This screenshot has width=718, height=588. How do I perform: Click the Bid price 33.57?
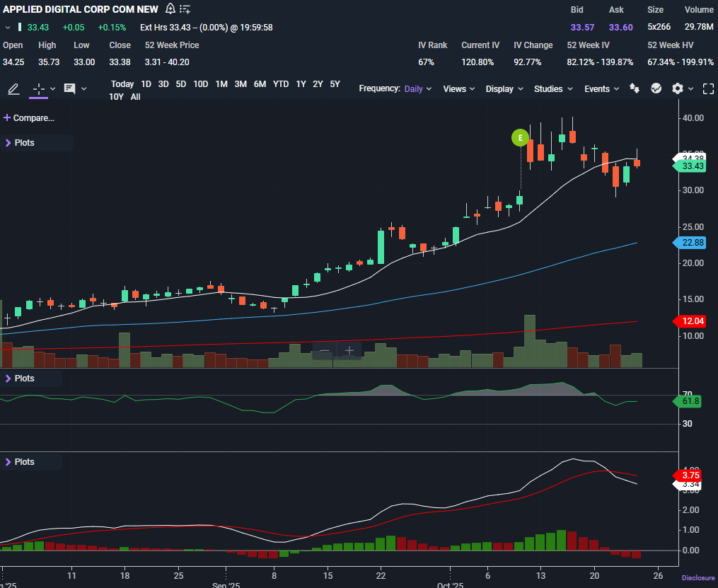click(582, 28)
